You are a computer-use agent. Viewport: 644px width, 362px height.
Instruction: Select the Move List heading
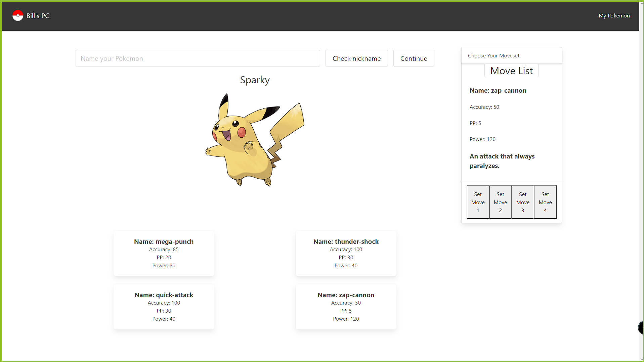pos(511,71)
